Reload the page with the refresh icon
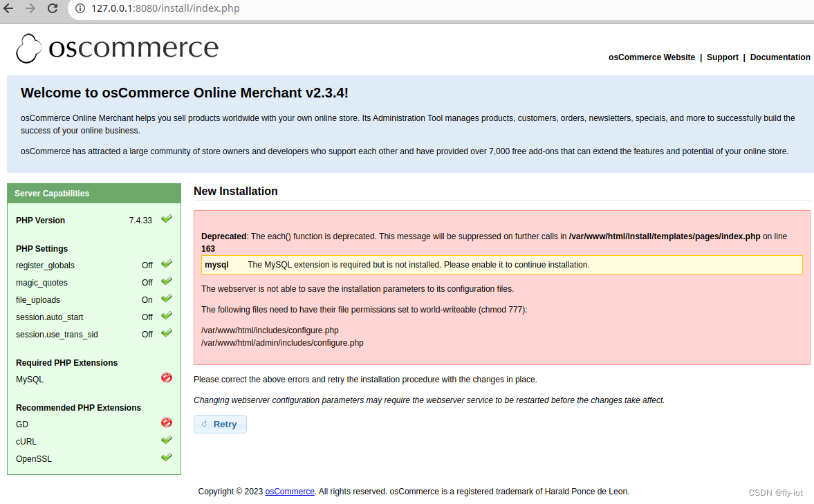814x504 pixels. [x=53, y=8]
